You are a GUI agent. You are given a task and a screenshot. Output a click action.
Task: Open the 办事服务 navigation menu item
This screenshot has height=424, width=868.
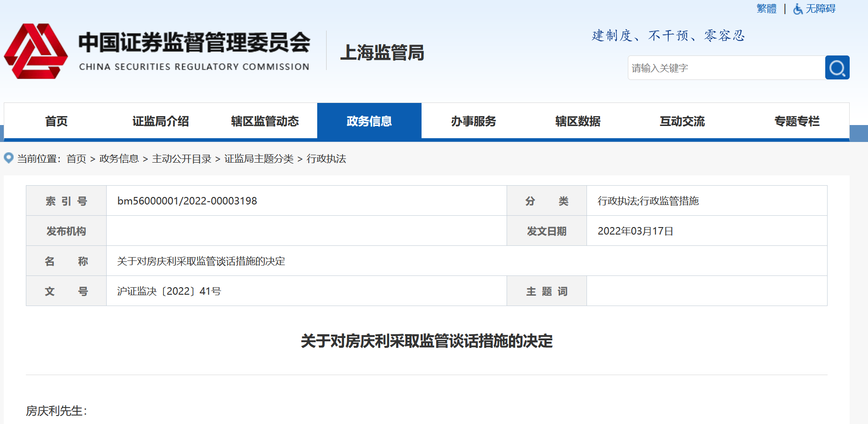click(473, 121)
